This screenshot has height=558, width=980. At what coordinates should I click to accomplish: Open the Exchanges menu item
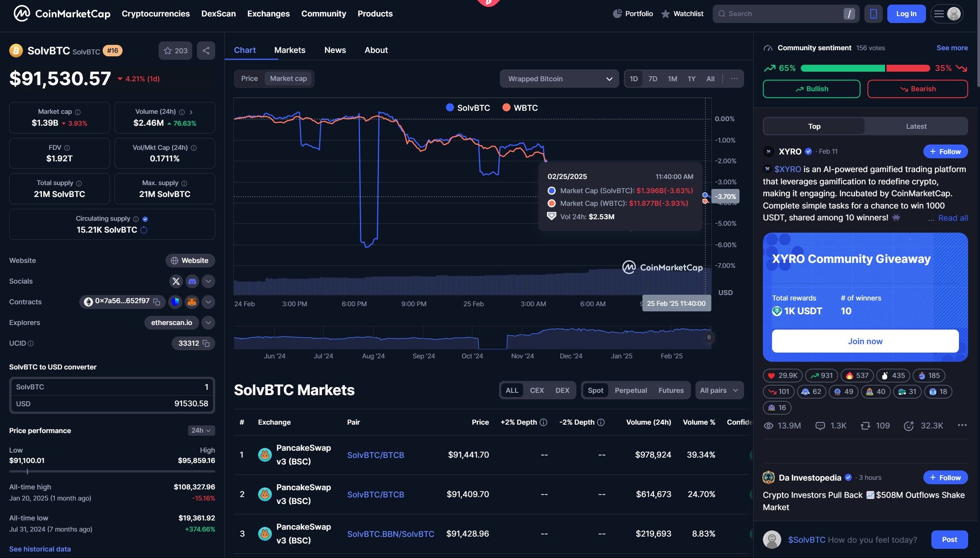click(x=268, y=13)
